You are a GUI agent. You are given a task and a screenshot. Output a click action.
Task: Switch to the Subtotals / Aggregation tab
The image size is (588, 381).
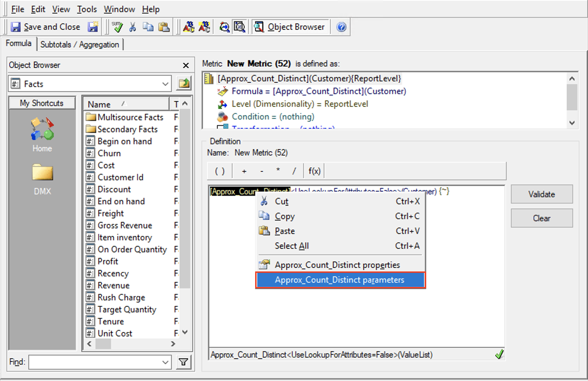pyautogui.click(x=80, y=44)
